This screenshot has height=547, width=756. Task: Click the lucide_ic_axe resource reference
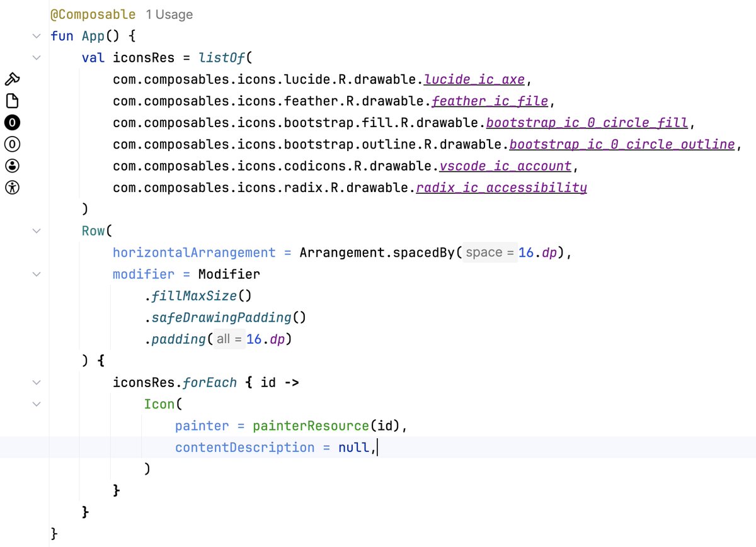[x=475, y=80]
